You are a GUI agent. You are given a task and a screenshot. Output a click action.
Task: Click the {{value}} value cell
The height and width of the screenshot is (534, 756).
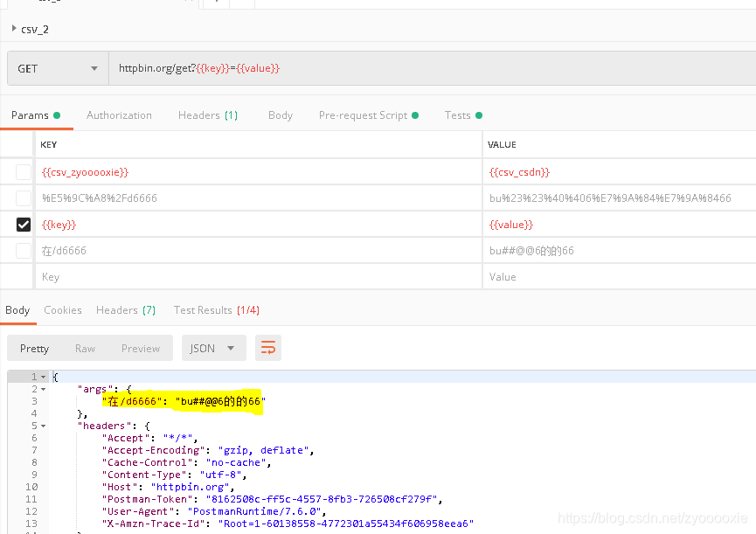click(620, 225)
